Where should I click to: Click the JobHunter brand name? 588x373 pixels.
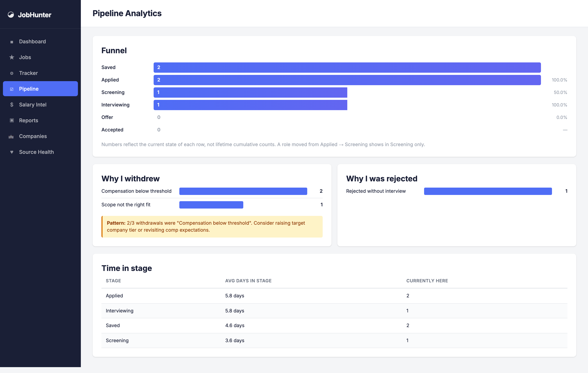pyautogui.click(x=35, y=15)
